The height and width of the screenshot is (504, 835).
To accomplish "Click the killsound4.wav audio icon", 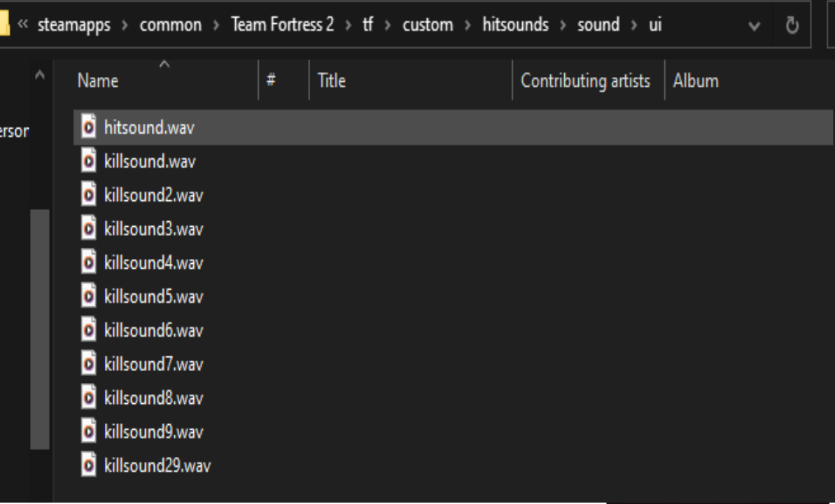I will (87, 262).
